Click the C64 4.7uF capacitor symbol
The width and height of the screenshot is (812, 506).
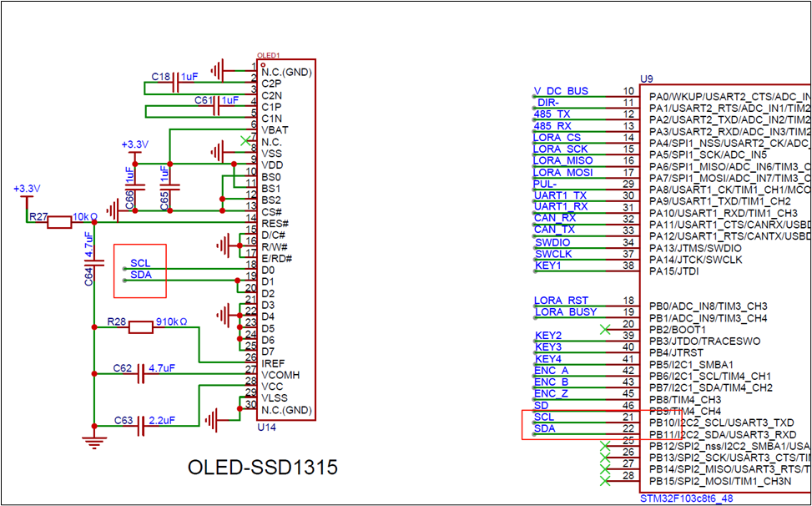coord(95,263)
